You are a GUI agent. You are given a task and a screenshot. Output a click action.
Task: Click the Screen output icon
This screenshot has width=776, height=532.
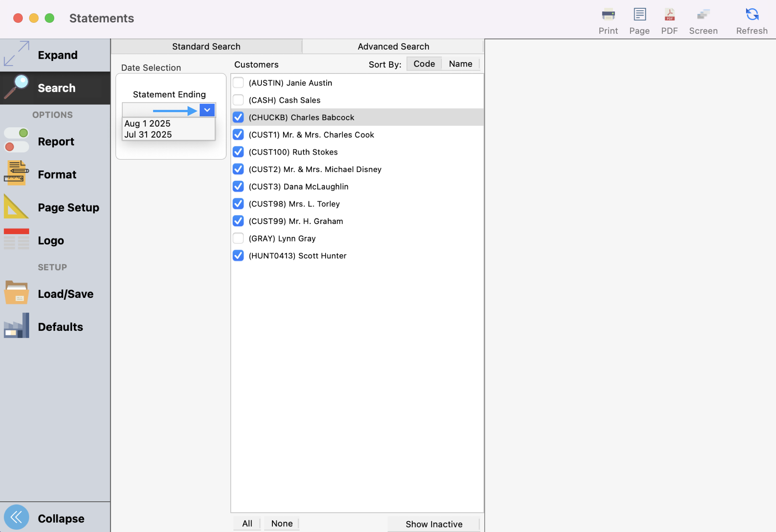pyautogui.click(x=703, y=18)
